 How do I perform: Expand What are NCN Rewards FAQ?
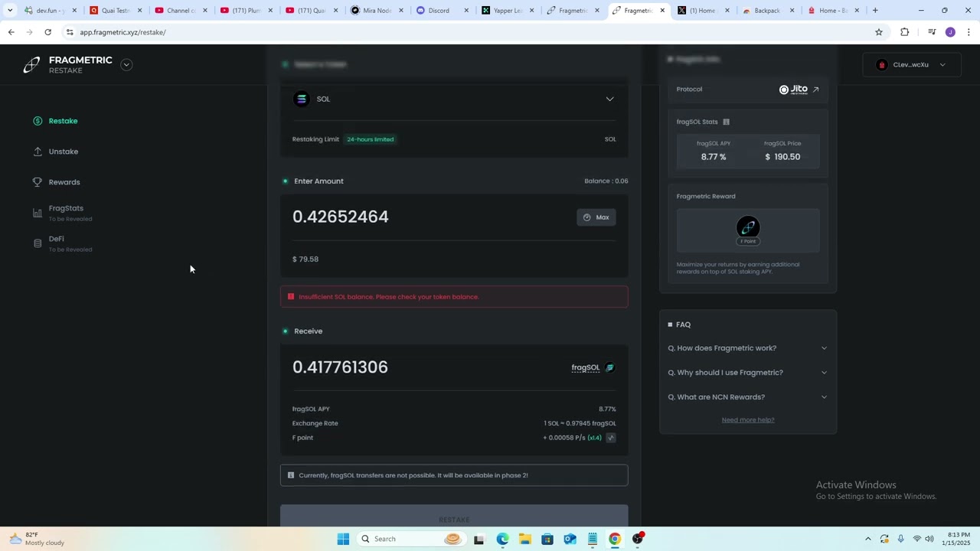pyautogui.click(x=747, y=397)
